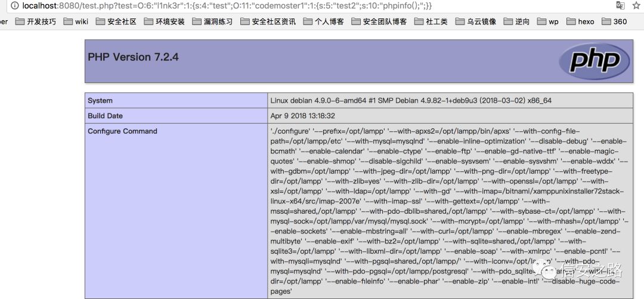Click the System row label
The image size is (644, 299).
pyautogui.click(x=100, y=101)
